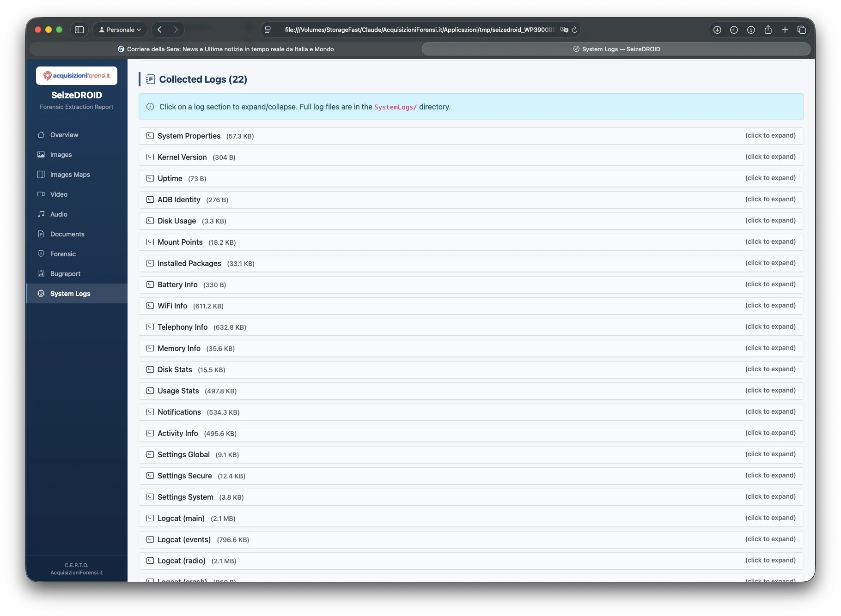
Task: Open the Personale profile dropdown
Action: [120, 30]
